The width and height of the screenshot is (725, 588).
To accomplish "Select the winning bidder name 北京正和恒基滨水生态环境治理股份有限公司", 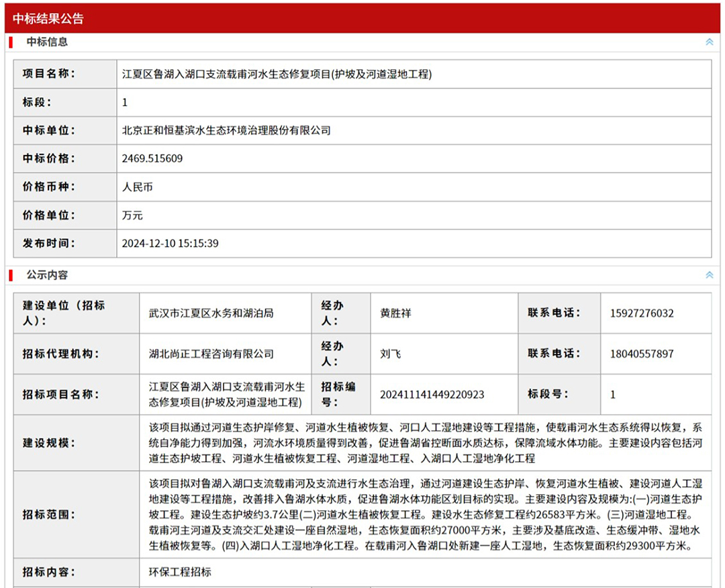I will (x=226, y=130).
